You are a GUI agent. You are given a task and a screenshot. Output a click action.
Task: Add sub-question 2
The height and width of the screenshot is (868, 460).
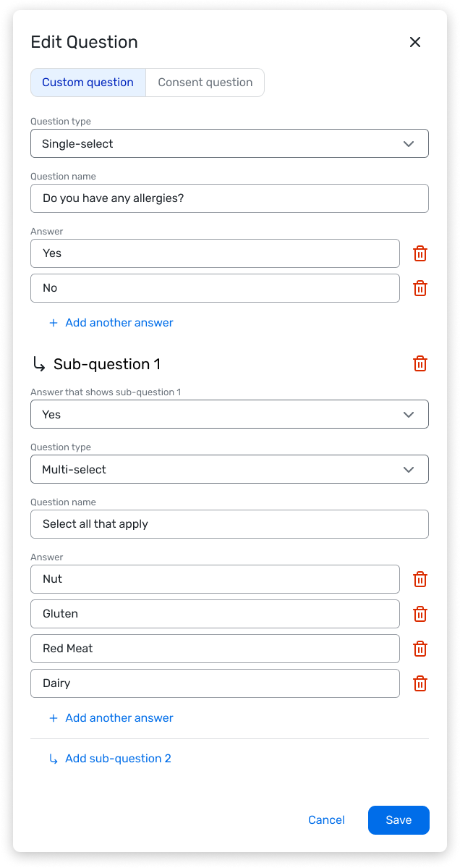110,759
